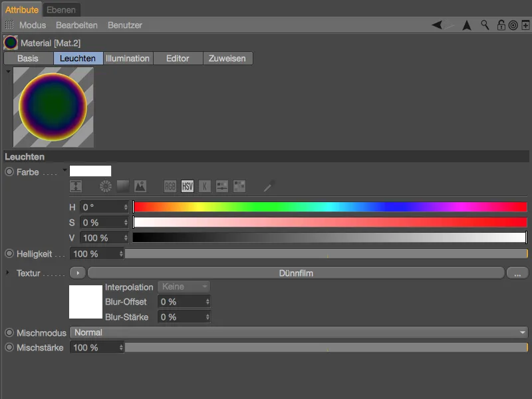Open color swatches icon

pos(239,186)
